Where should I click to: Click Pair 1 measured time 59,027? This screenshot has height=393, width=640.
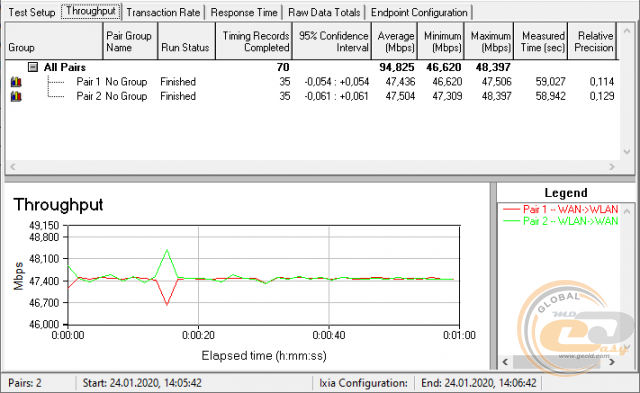point(550,82)
